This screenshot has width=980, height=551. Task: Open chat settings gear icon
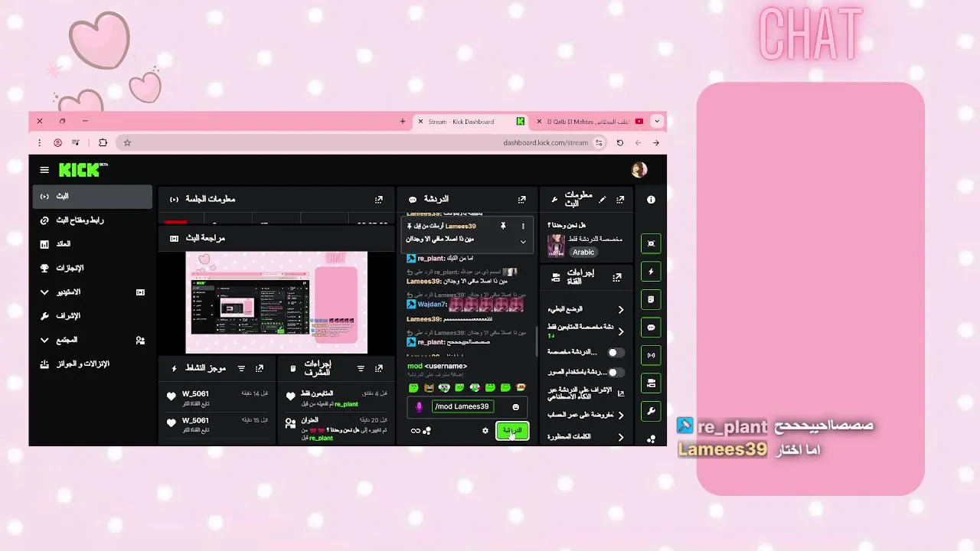[x=485, y=431]
